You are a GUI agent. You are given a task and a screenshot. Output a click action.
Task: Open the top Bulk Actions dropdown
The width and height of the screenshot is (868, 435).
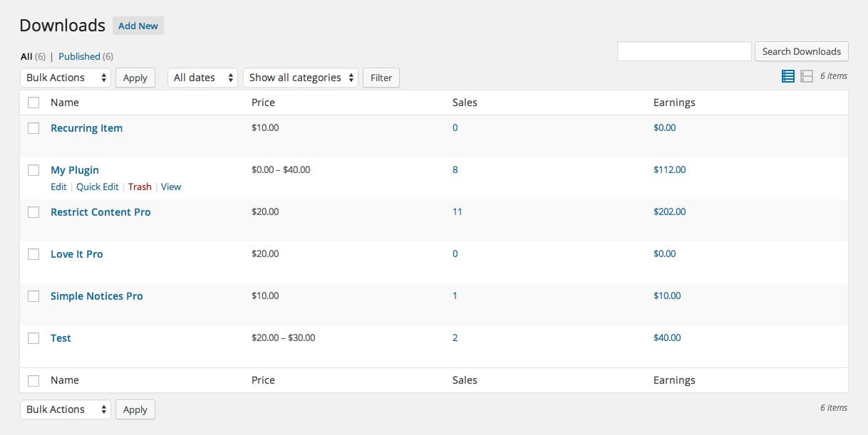pyautogui.click(x=66, y=78)
